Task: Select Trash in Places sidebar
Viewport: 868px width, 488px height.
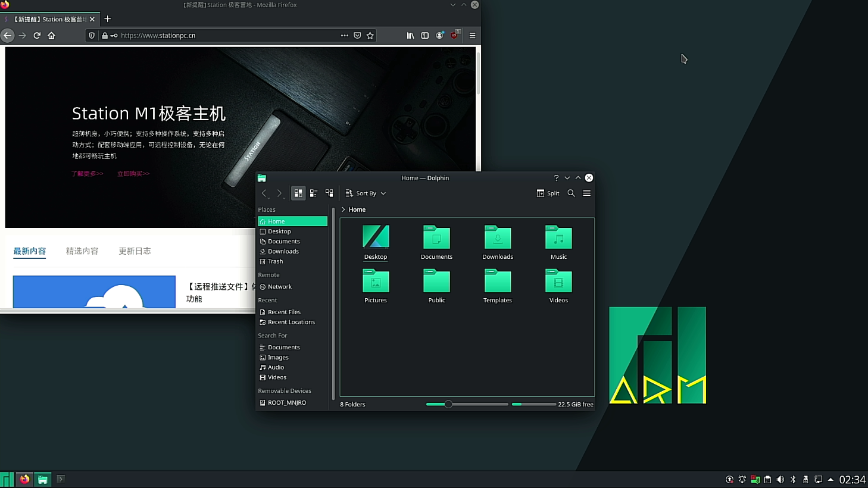Action: point(275,261)
